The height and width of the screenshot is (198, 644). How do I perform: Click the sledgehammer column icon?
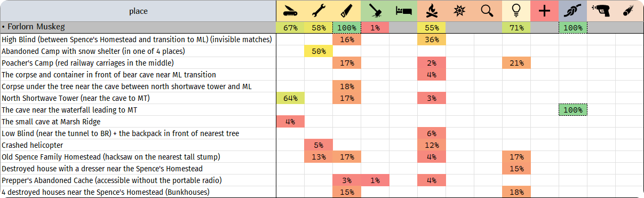coord(375,11)
